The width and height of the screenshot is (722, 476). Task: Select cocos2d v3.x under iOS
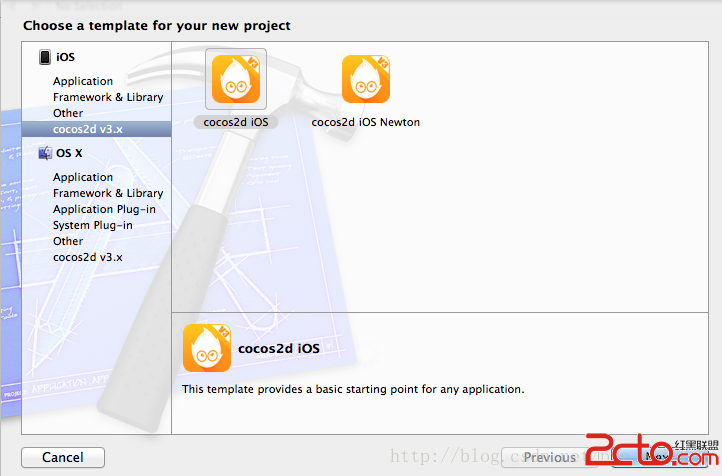[96, 129]
